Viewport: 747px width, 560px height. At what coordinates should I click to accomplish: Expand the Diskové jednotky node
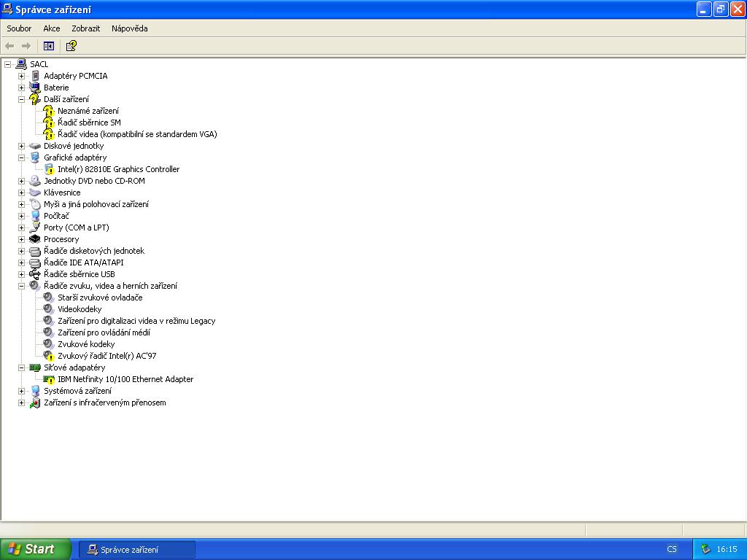click(x=21, y=146)
